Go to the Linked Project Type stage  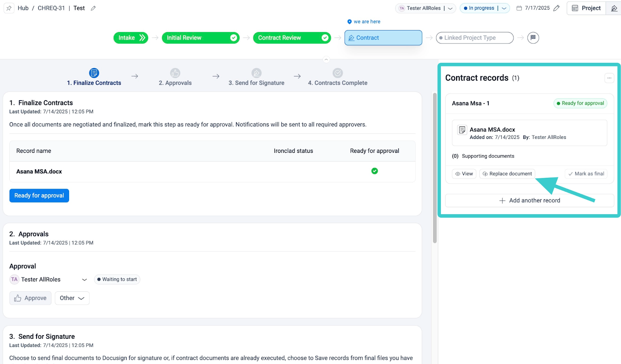(x=474, y=38)
